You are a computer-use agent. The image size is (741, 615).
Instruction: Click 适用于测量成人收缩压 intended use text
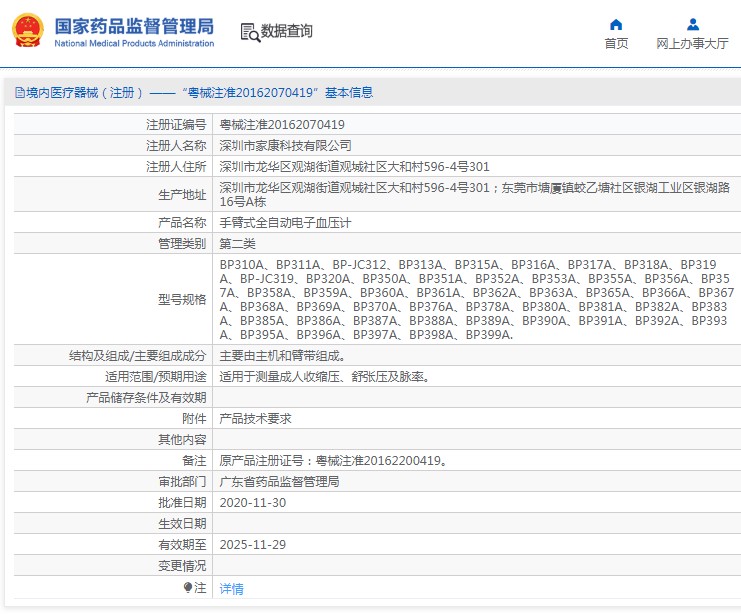(325, 377)
